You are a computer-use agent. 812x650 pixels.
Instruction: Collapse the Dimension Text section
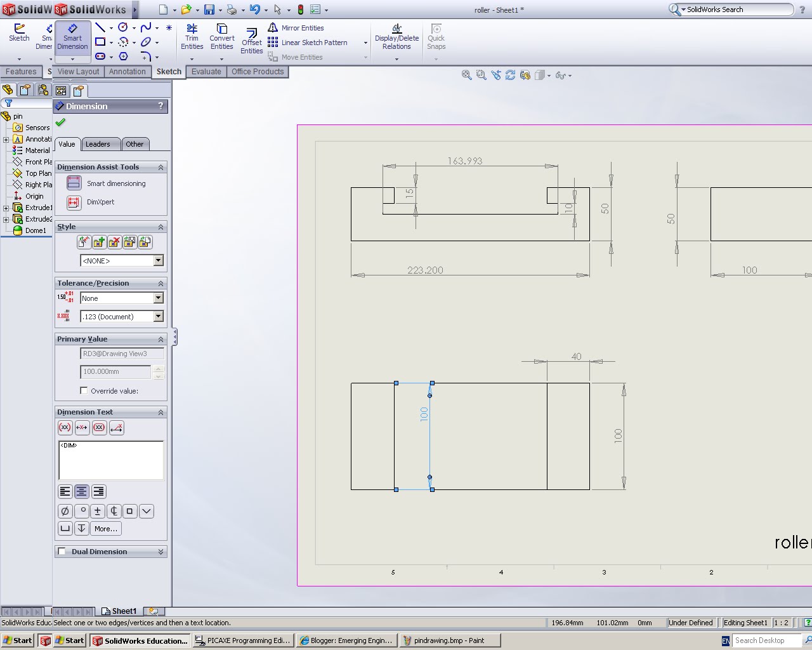coord(160,411)
